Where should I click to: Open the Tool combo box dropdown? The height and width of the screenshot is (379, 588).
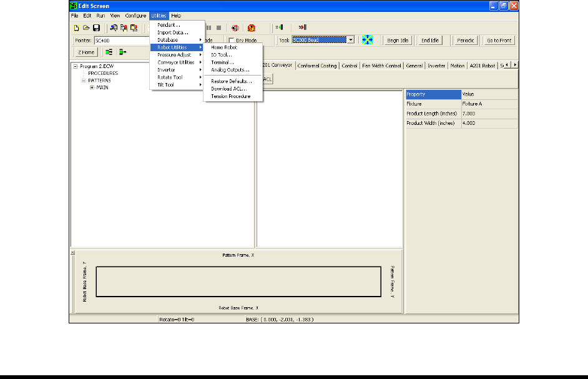(x=351, y=40)
